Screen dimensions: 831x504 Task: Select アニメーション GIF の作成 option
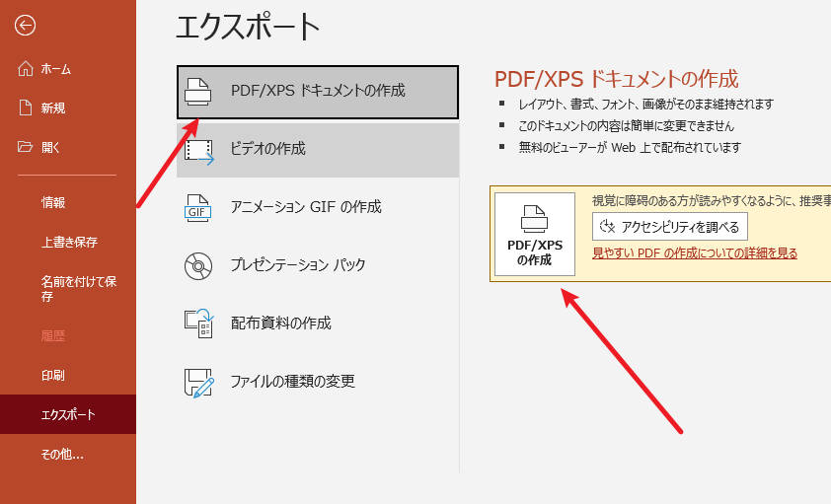pyautogui.click(x=318, y=207)
